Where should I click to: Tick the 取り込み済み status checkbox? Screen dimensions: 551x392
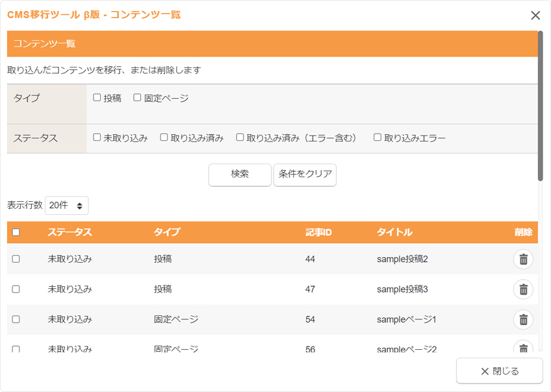[164, 138]
